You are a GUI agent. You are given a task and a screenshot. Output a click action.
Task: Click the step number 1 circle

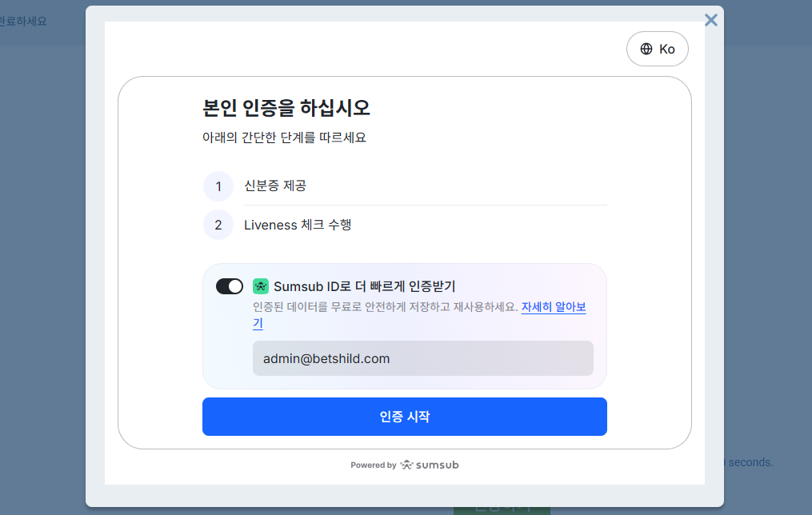pyautogui.click(x=218, y=186)
